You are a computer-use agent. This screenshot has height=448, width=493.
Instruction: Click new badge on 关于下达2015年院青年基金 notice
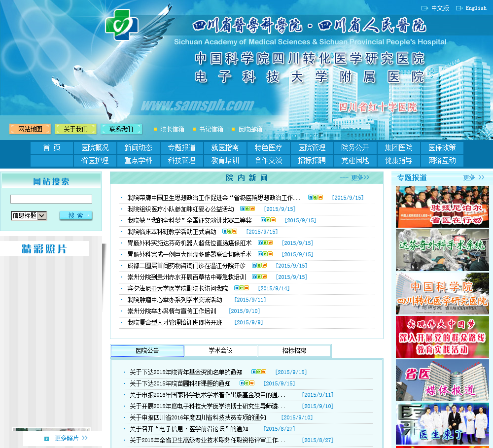pos(259,372)
